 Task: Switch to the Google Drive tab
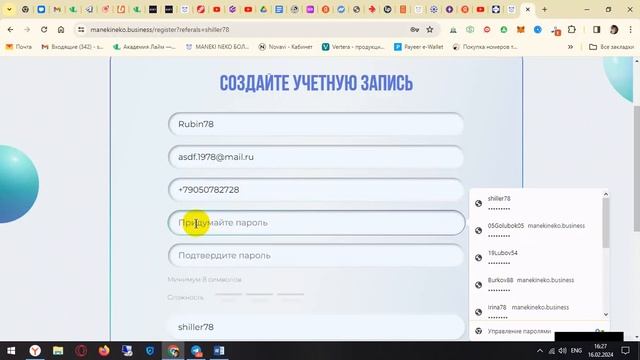(264, 9)
